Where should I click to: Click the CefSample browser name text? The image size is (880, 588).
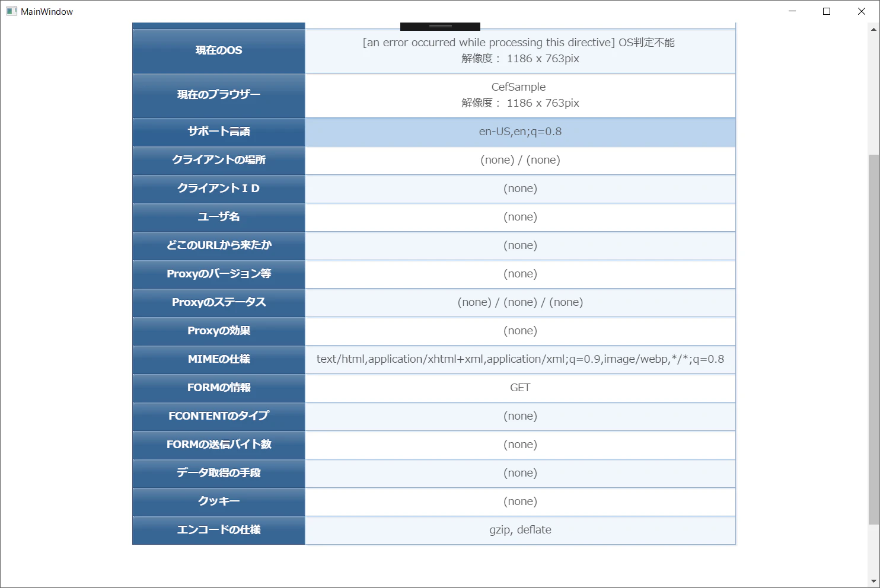[x=518, y=87]
